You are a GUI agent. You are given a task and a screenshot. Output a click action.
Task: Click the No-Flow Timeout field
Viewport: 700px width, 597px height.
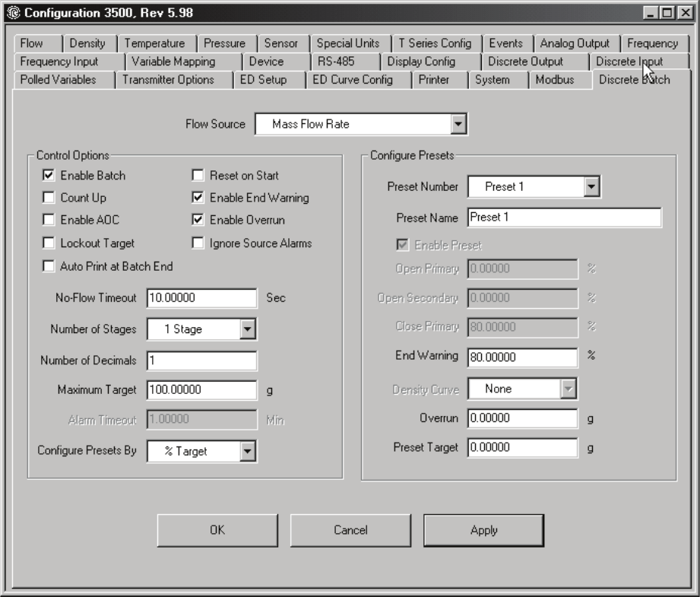coord(201,297)
